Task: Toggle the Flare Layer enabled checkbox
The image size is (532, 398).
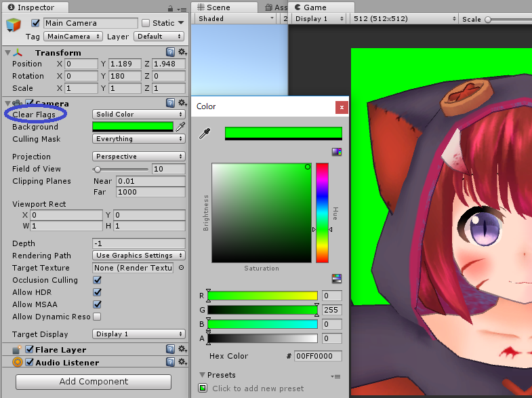Action: 30,349
